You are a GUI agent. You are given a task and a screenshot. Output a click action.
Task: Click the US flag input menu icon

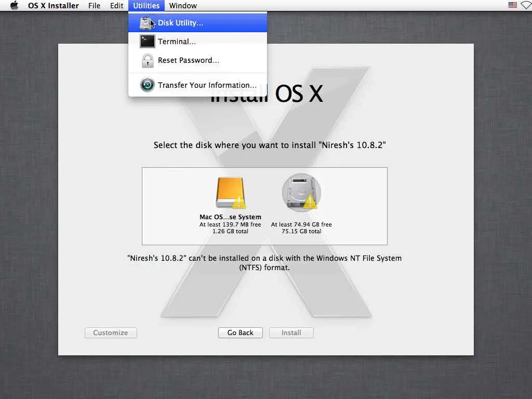512,5
